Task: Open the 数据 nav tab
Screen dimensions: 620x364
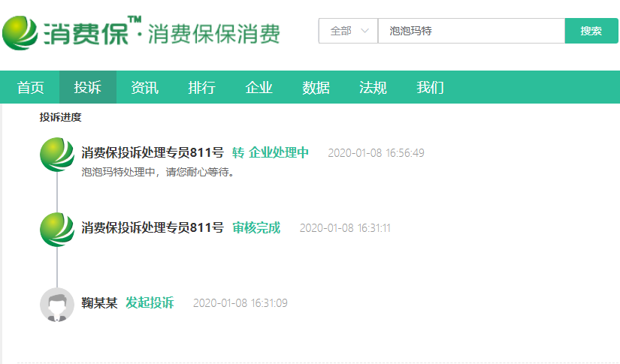Action: [316, 87]
